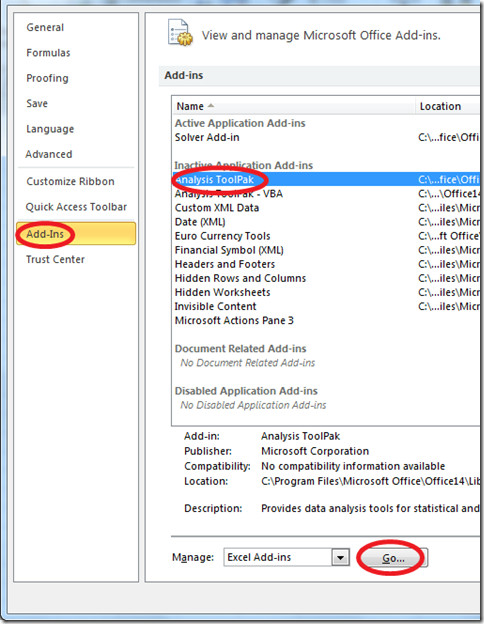
Task: Select Quick Access Toolbar in sidebar
Action: [x=76, y=207]
